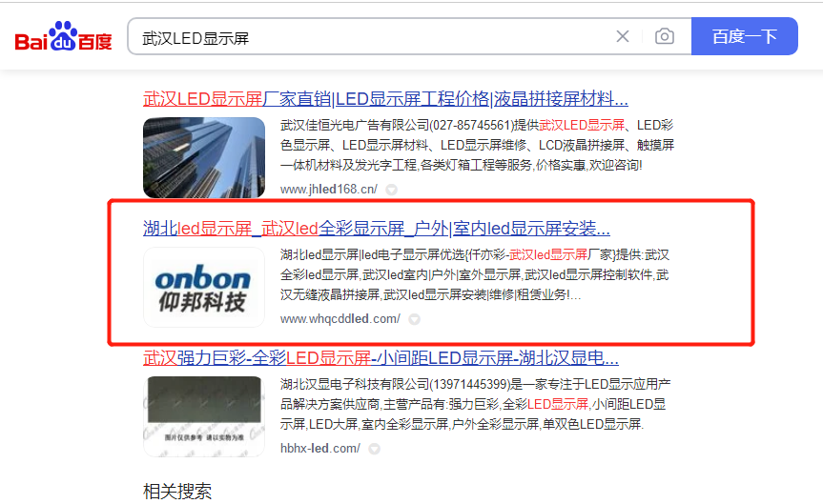Viewport: 823px width, 504px height.
Task: Open the 湖北led显示屏_武汉led全彩显示屏 result title
Action: click(x=377, y=228)
